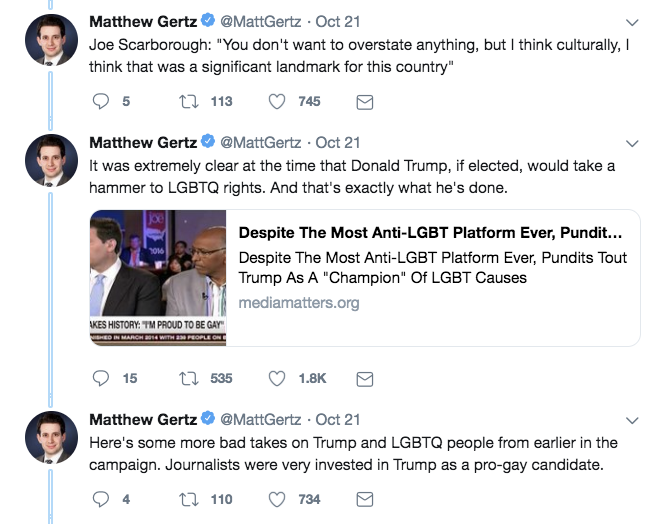
Task: Retweet the 'bad takes' tweet
Action: (187, 499)
